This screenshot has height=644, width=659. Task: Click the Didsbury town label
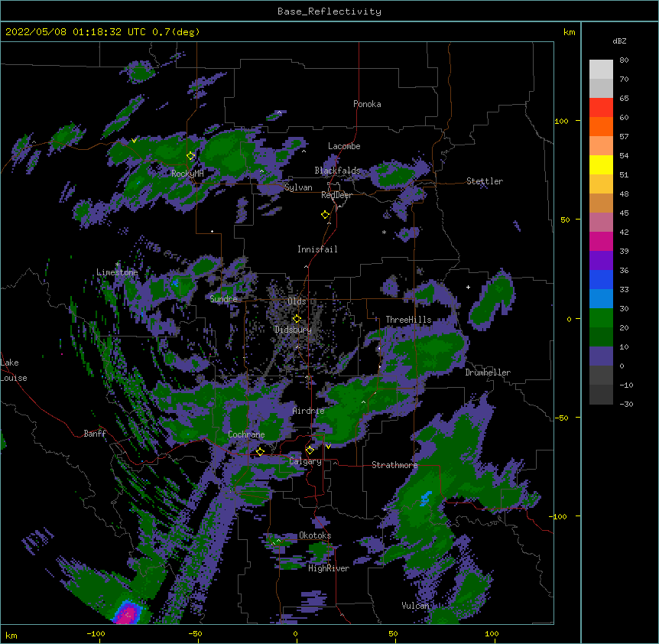(293, 330)
